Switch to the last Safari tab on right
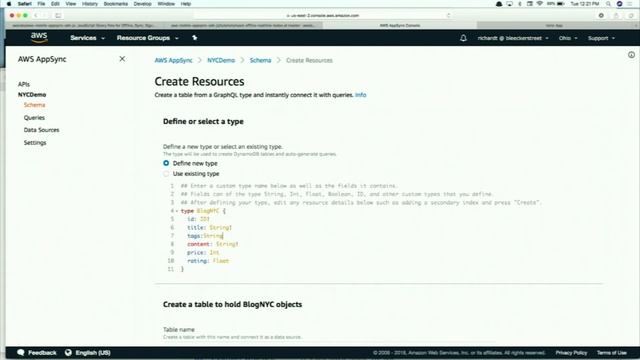 pos(555,25)
